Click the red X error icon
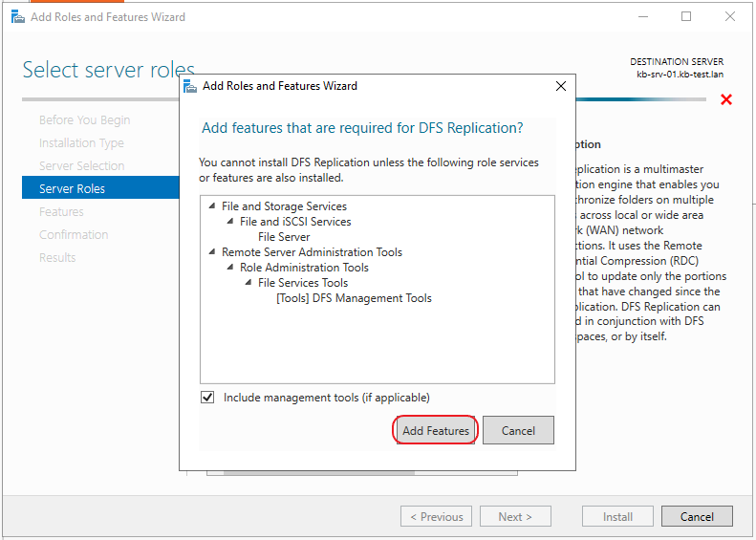The height and width of the screenshot is (540, 756). point(726,99)
